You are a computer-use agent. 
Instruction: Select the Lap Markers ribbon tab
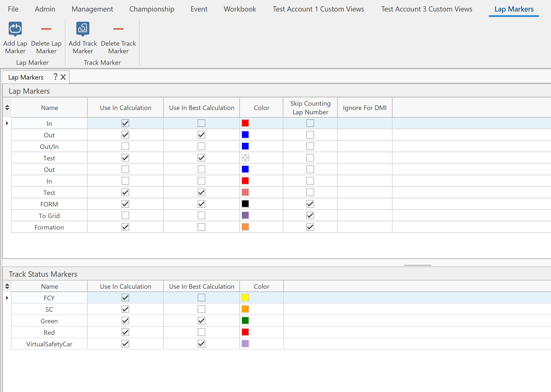click(x=514, y=9)
